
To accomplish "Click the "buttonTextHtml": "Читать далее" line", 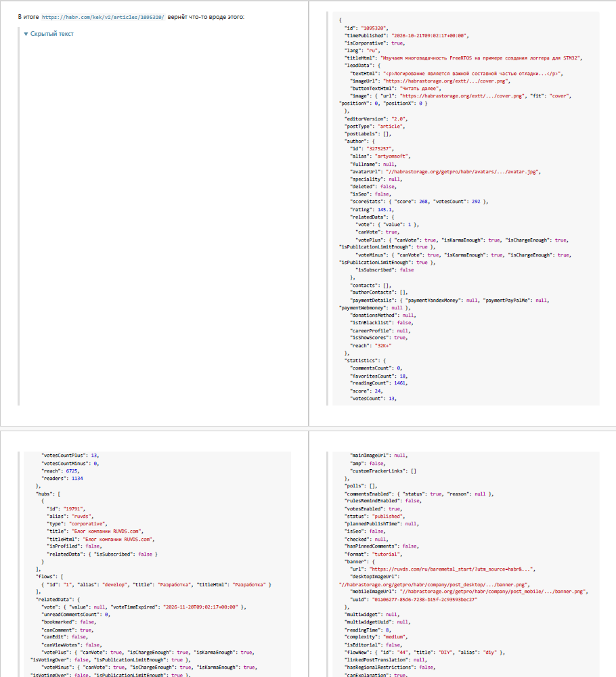I will 395,89.
